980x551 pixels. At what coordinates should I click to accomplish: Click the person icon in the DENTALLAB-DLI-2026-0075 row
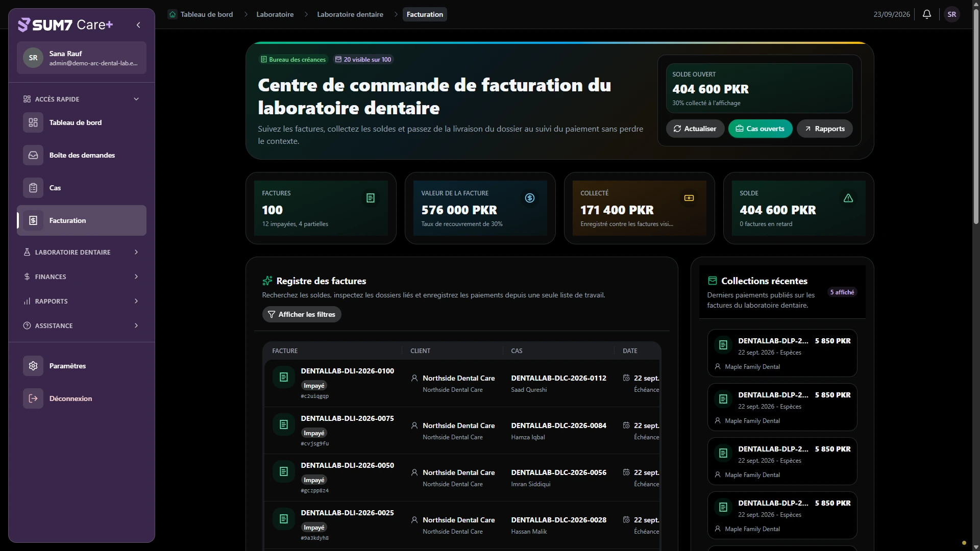click(x=414, y=425)
